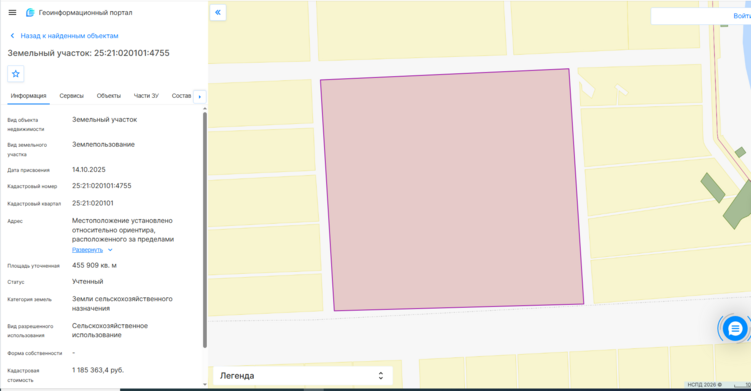Open the hamburger main menu
Viewport: 751px width, 391px height.
pos(12,12)
